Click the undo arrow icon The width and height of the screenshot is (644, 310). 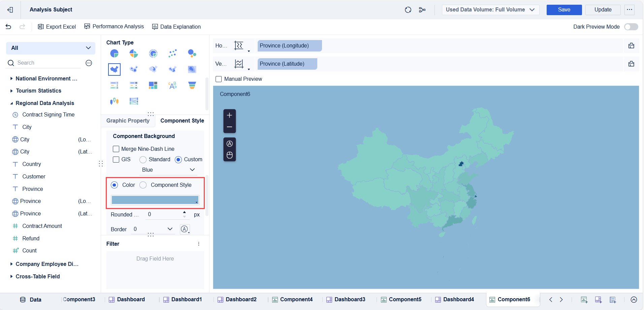tap(8, 27)
